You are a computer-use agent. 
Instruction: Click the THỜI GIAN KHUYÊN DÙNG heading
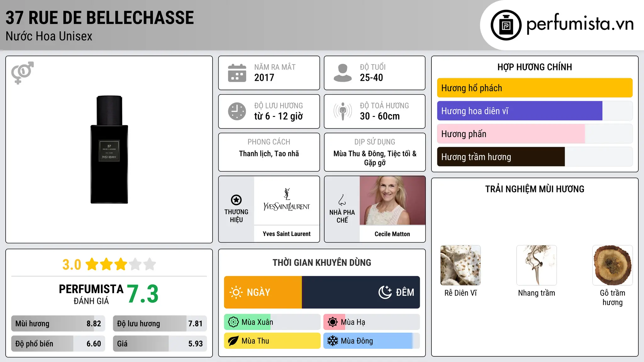tap(322, 263)
